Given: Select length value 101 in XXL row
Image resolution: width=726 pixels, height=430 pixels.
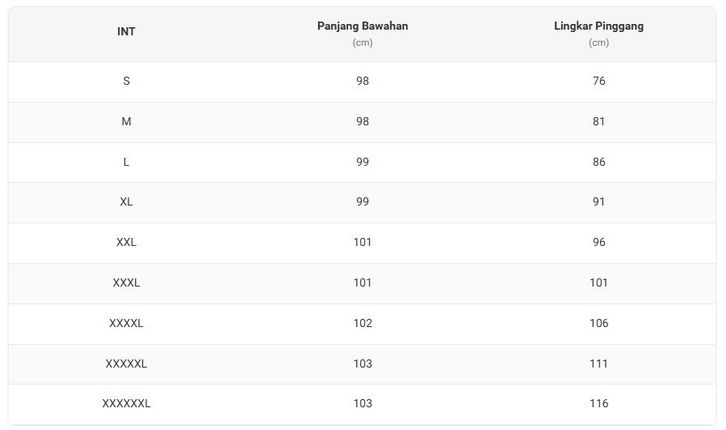Looking at the screenshot, I should point(362,243).
